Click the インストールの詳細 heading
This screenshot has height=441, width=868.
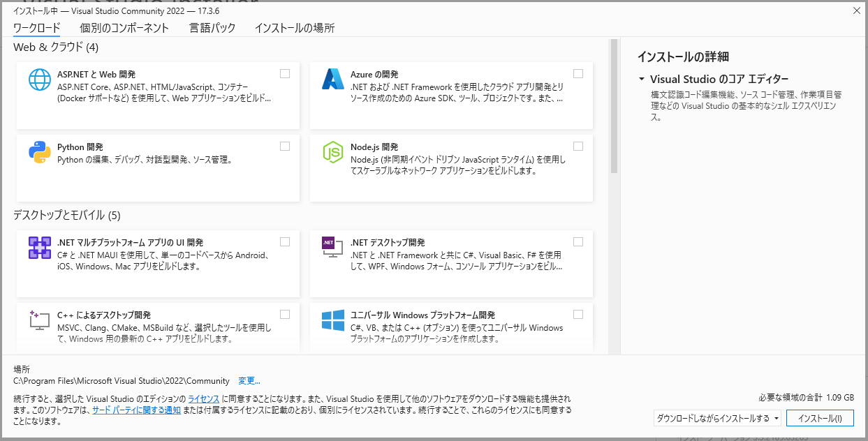684,57
